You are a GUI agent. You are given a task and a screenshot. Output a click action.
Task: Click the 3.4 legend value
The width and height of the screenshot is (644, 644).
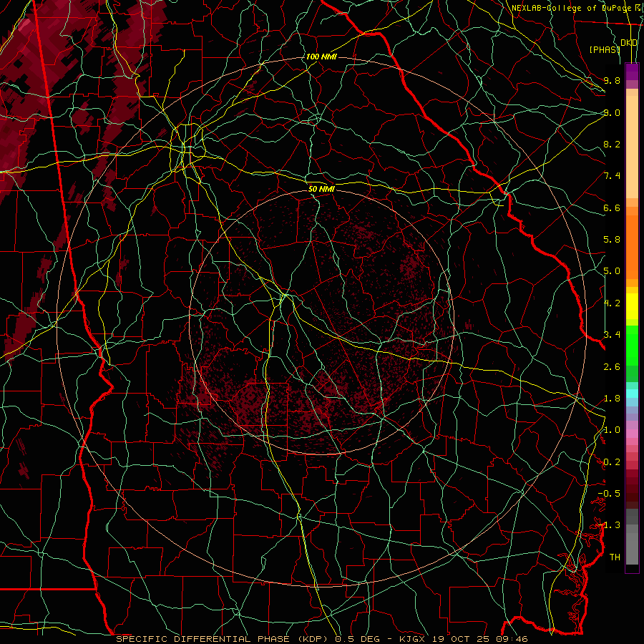(612, 335)
